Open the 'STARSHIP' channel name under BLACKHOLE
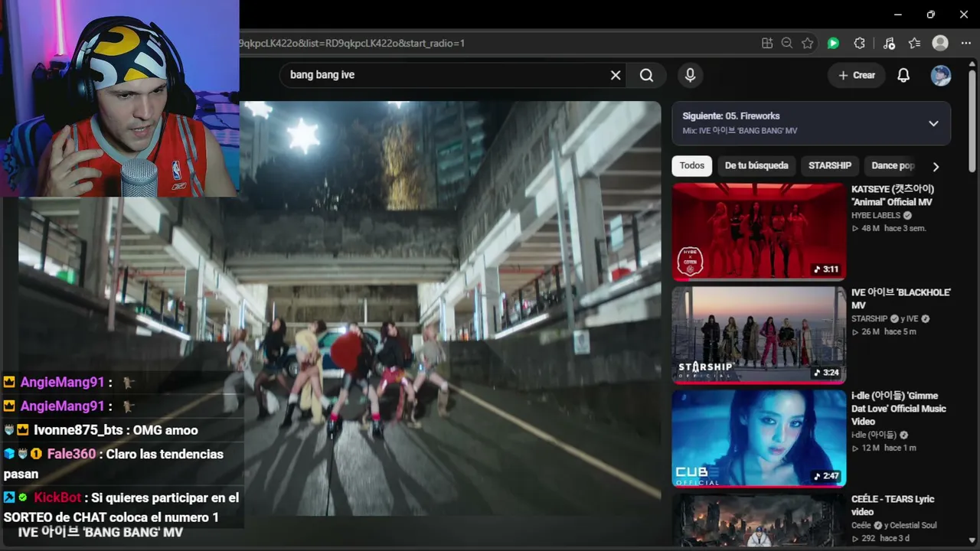980x551 pixels. 870,318
